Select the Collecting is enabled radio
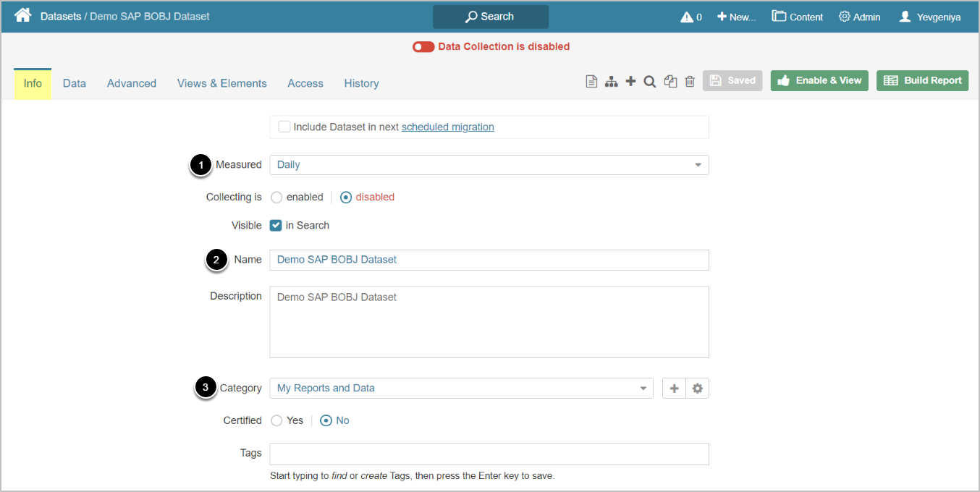 276,198
